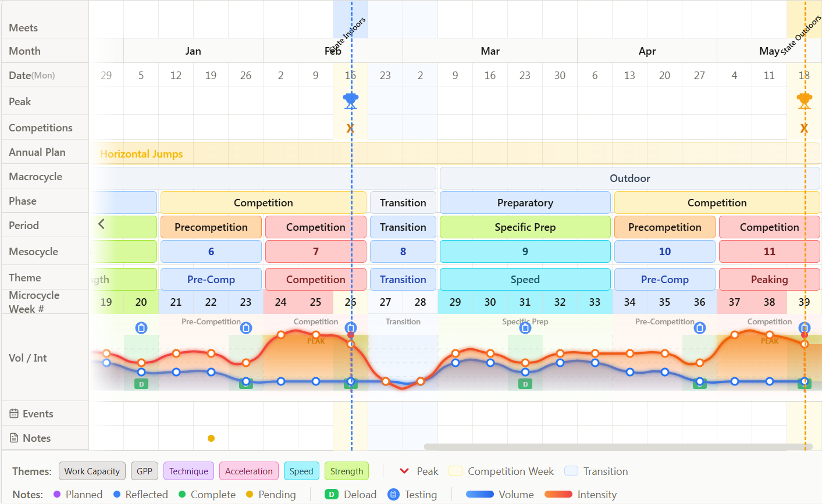Select the Outdoor macrocycle block

pos(630,178)
